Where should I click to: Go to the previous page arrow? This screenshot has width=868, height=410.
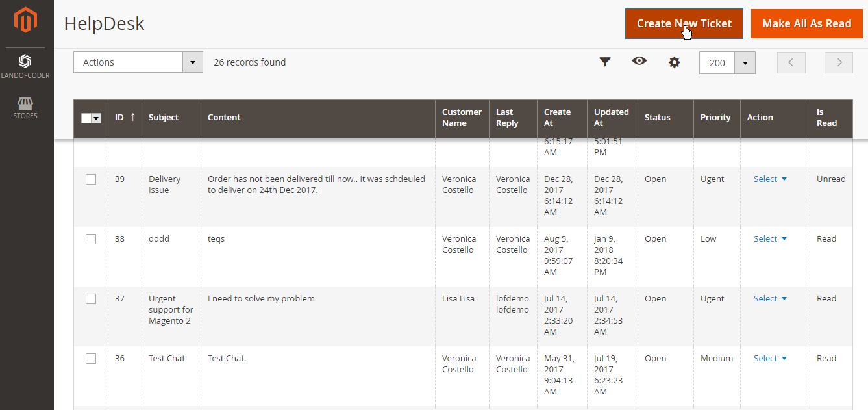click(x=791, y=62)
